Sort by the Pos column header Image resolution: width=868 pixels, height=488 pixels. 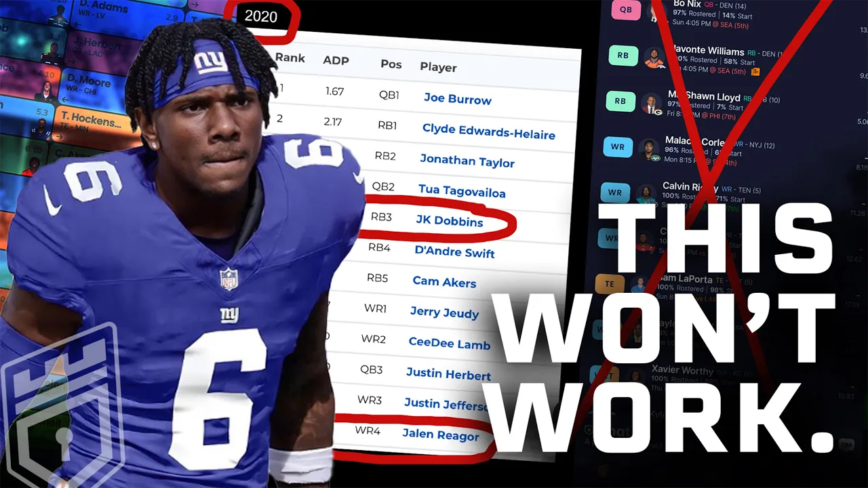[x=391, y=64]
